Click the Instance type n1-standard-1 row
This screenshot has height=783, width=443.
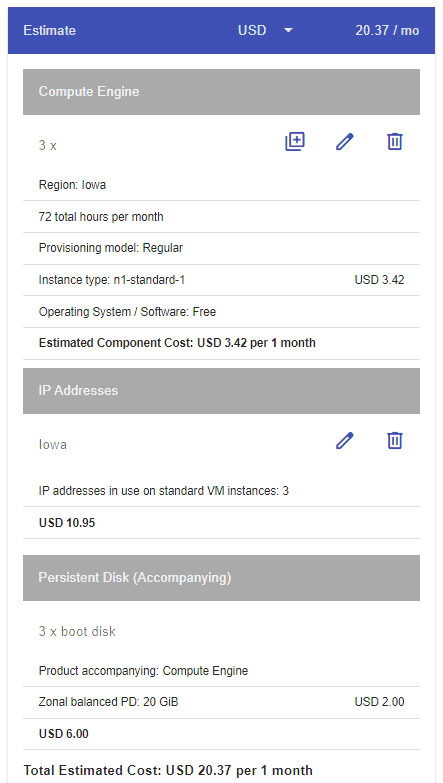click(221, 280)
